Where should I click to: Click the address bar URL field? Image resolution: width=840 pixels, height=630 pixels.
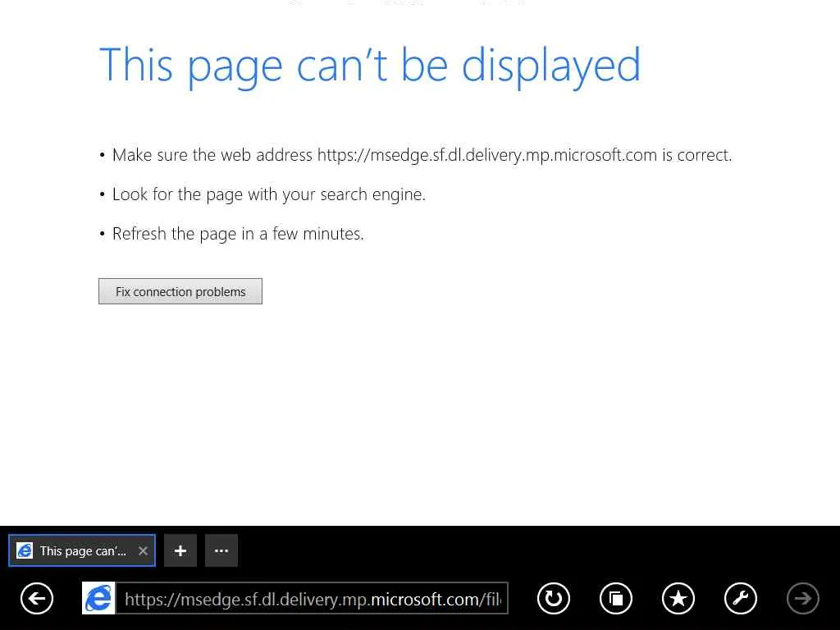coord(312,598)
